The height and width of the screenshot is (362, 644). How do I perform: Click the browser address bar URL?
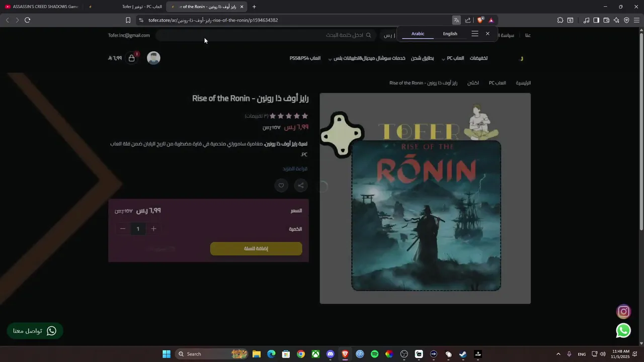(x=213, y=20)
